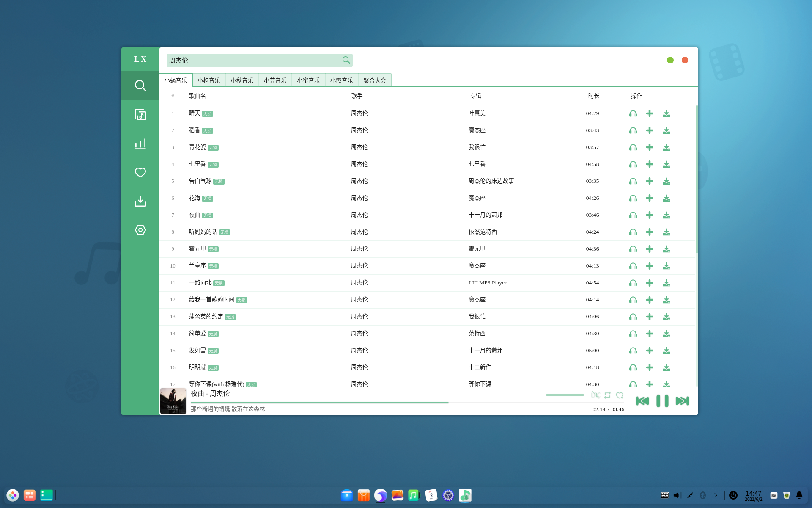Play 晴天 using its headphone icon
This screenshot has height=508, width=812.
click(x=633, y=113)
